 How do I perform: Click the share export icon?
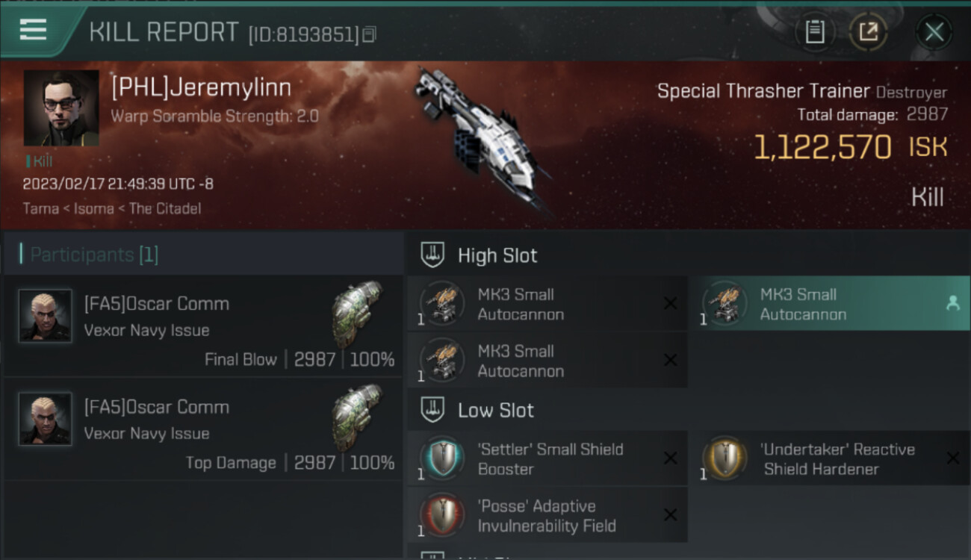coord(868,31)
